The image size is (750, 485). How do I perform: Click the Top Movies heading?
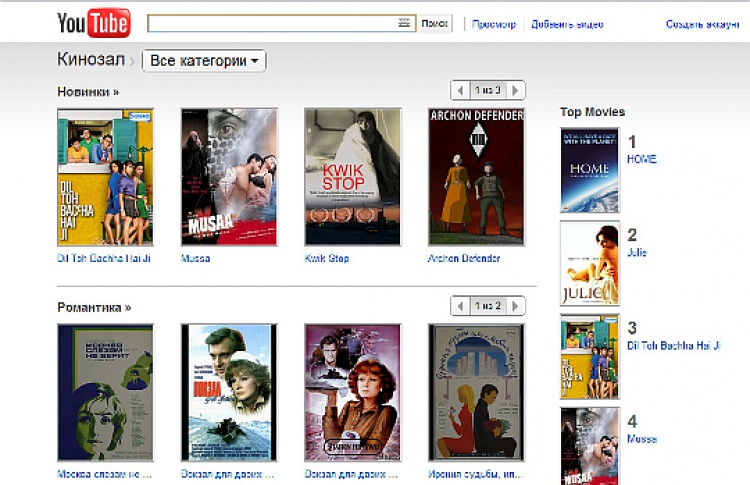pos(593,112)
